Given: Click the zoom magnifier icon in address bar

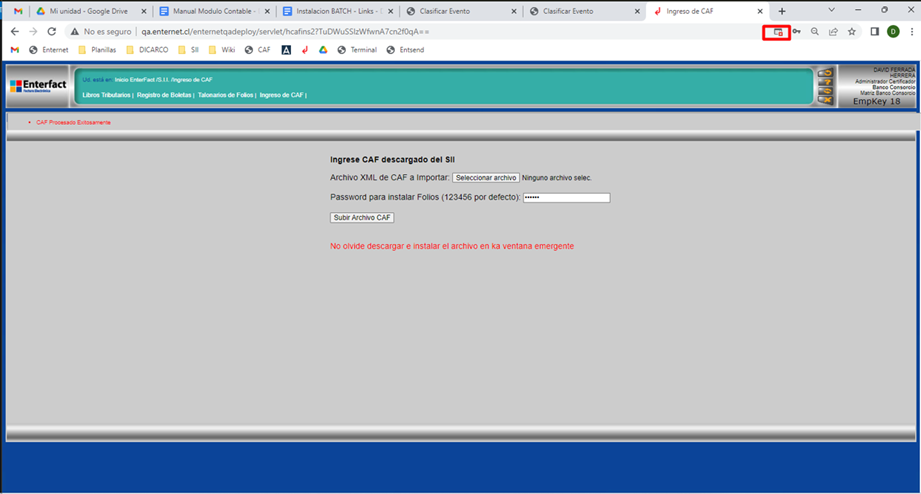Looking at the screenshot, I should click(x=815, y=32).
